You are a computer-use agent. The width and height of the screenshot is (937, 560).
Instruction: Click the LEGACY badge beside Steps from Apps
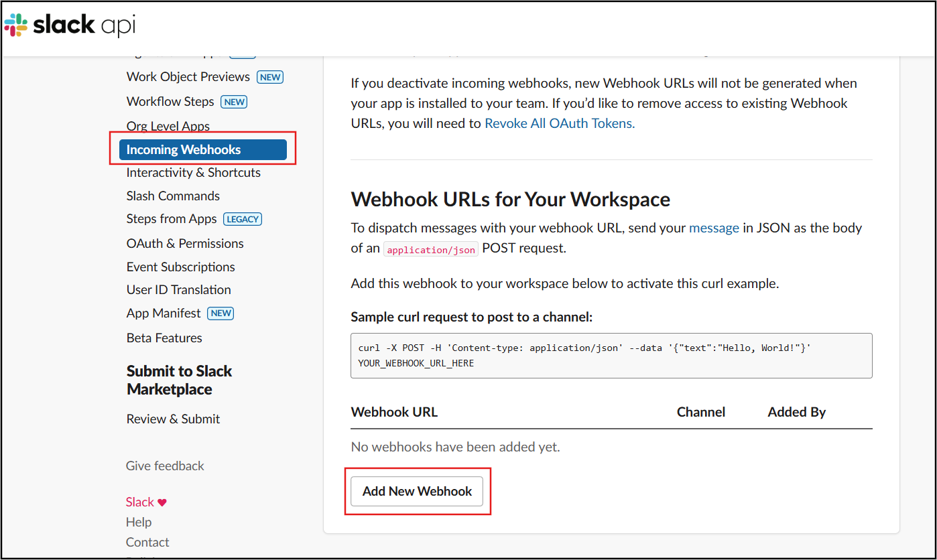click(243, 219)
